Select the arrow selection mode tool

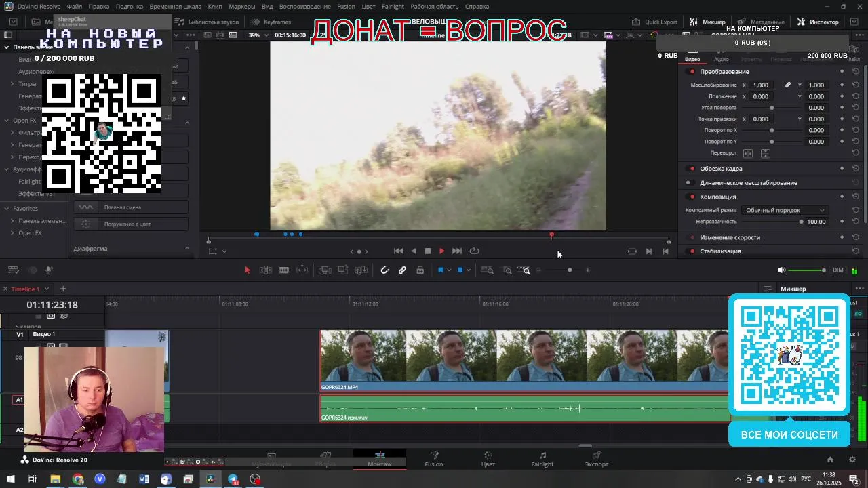(247, 270)
